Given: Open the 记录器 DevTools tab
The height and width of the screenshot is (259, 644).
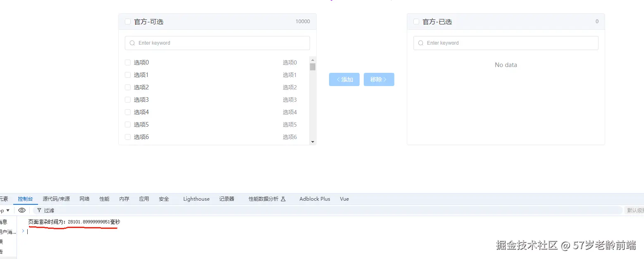Looking at the screenshot, I should (x=227, y=199).
